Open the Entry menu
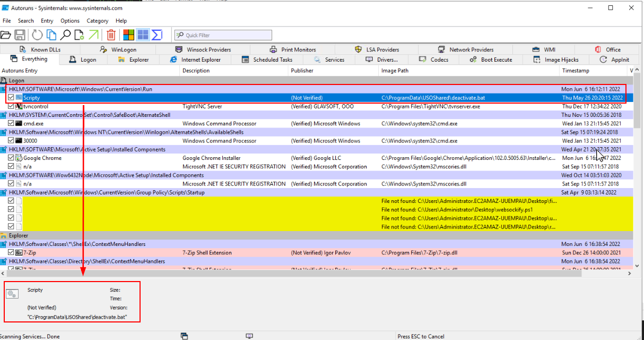The height and width of the screenshot is (340, 644). (47, 21)
